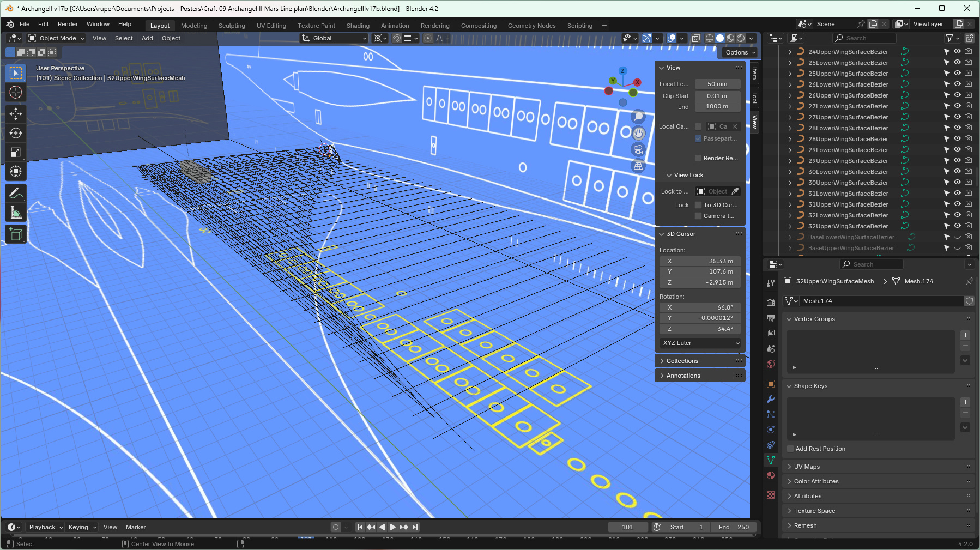Toggle auto keying record button
Image resolution: width=980 pixels, height=550 pixels.
coord(336,527)
